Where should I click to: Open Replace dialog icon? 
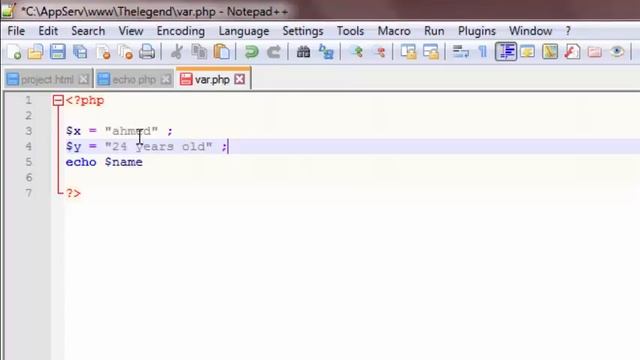(326, 52)
